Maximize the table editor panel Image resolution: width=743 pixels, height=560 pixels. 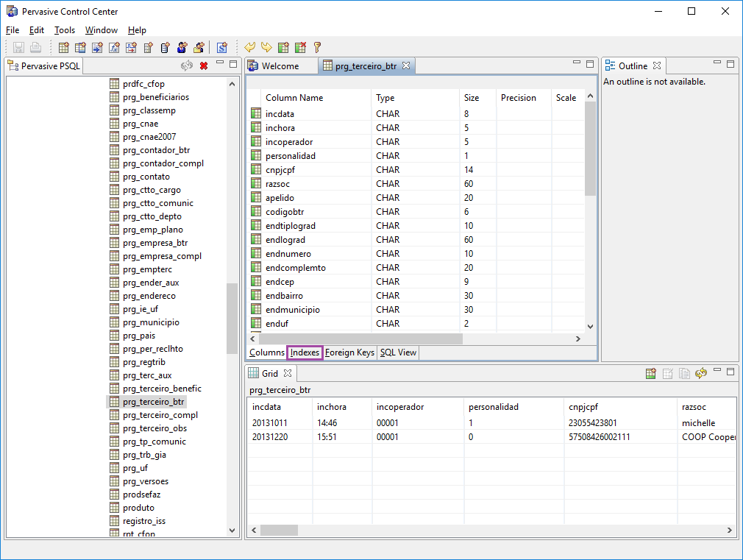click(590, 64)
